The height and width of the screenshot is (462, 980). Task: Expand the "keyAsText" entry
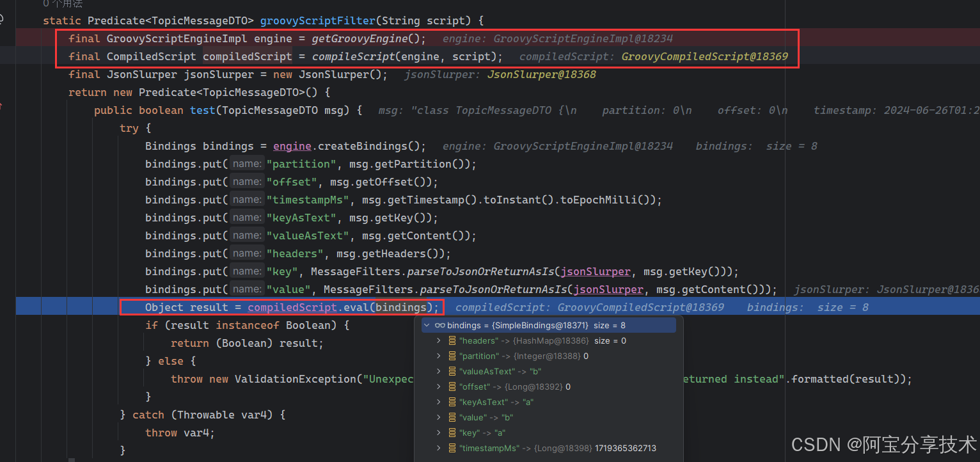pos(439,402)
